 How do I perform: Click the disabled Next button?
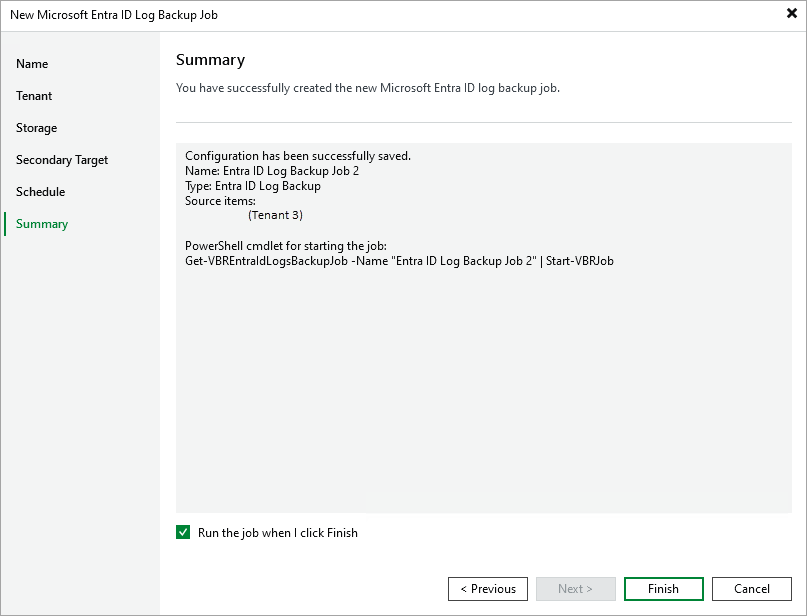pyautogui.click(x=575, y=588)
